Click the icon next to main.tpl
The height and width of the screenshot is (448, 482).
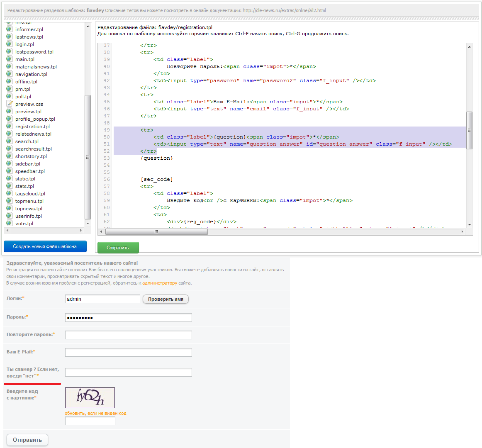click(9, 59)
